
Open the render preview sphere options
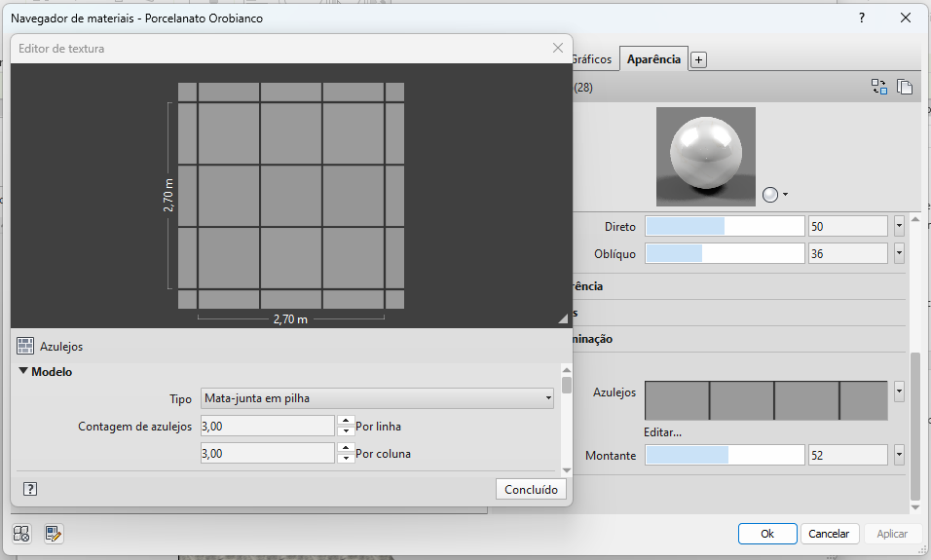(x=775, y=194)
